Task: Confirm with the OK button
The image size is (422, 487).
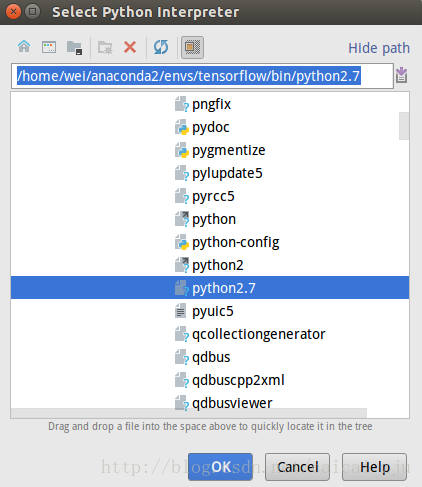Action: [x=220, y=467]
